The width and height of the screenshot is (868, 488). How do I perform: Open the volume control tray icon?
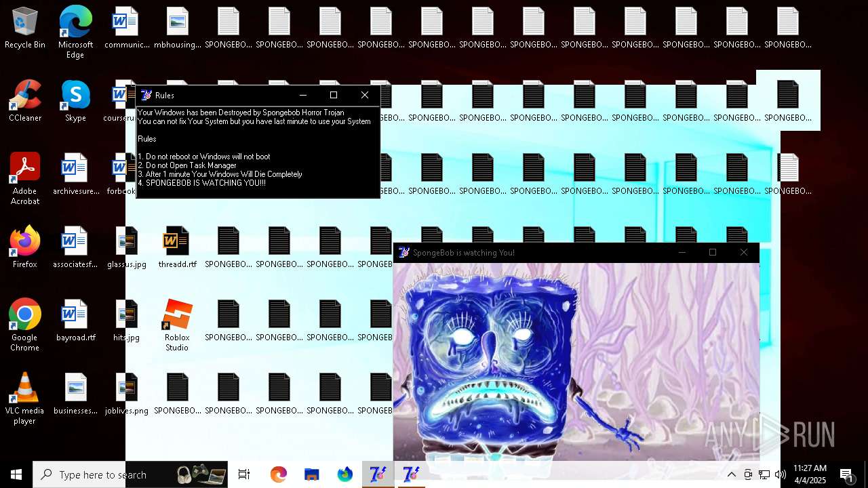click(781, 474)
